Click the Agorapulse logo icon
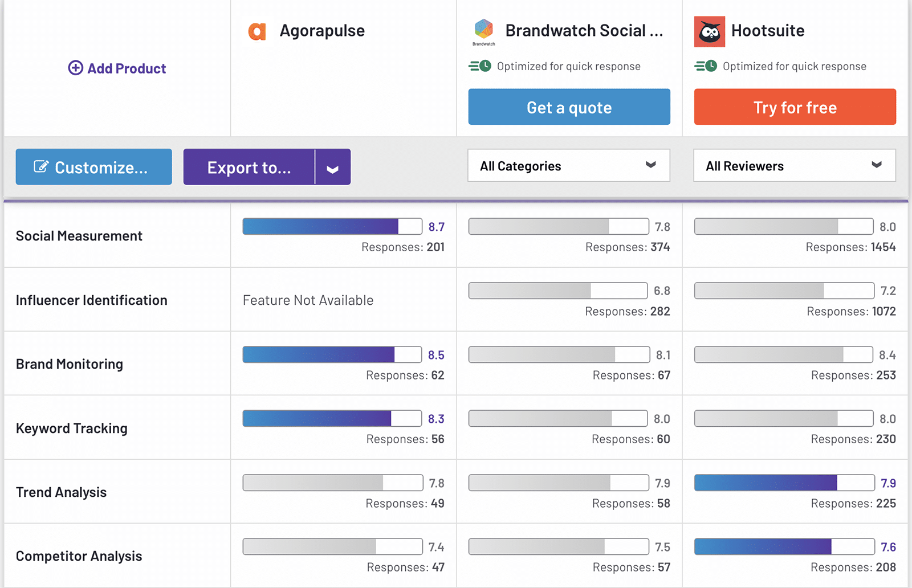This screenshot has width=912, height=588. click(257, 31)
